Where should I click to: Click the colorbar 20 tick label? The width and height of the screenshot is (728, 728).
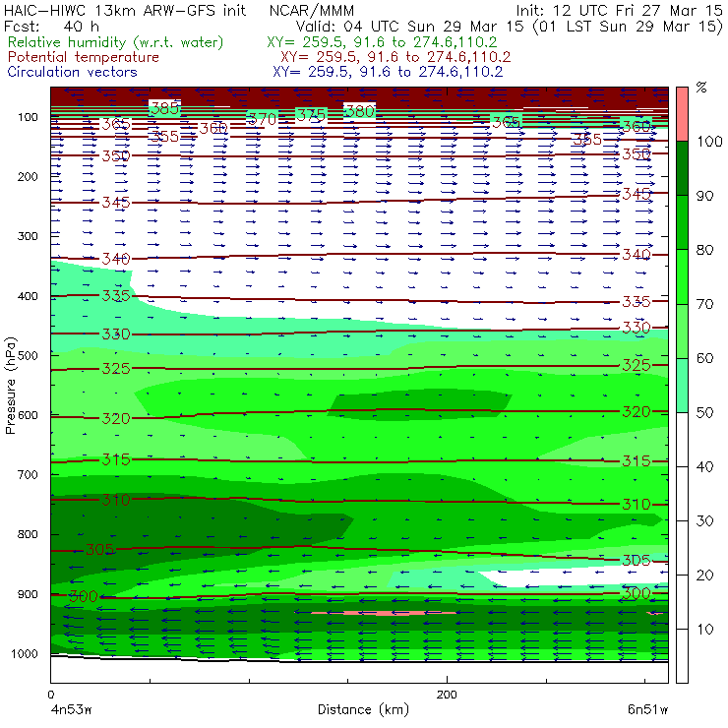pyautogui.click(x=704, y=576)
